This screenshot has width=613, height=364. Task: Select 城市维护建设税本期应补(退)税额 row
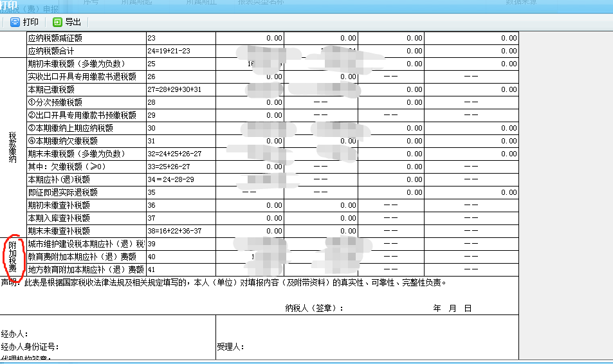86,244
